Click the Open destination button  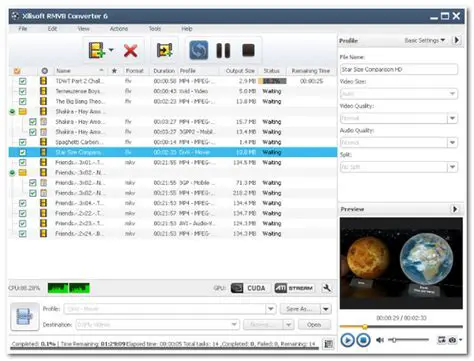pos(314,324)
